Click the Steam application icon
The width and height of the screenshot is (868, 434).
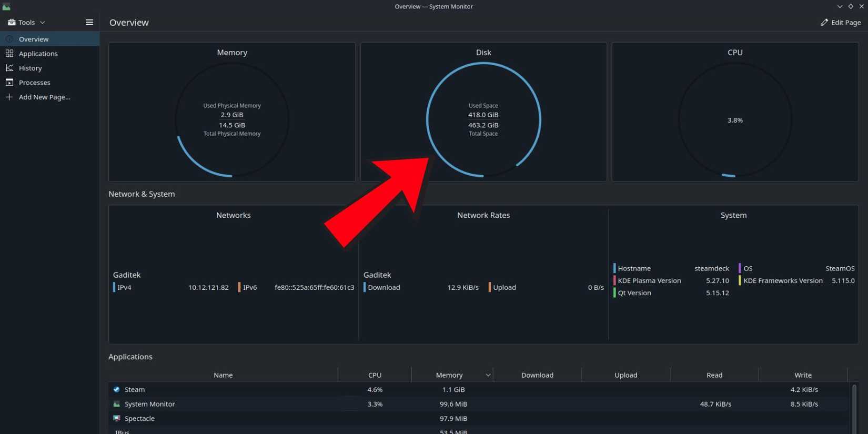click(x=117, y=389)
